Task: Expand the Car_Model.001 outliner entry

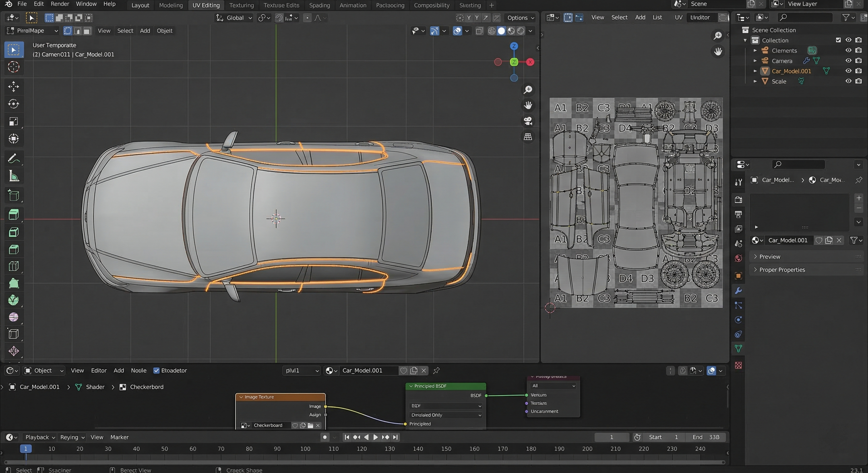Action: (x=755, y=71)
